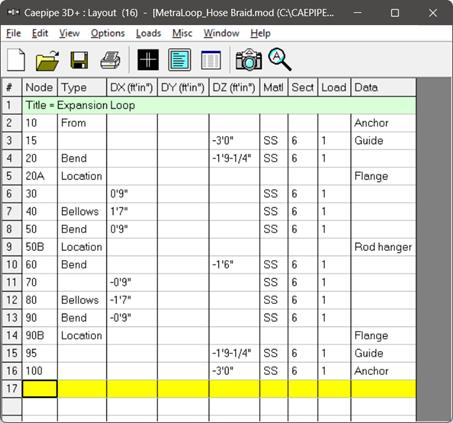Open the Misc menu
Image resolution: width=453 pixels, height=423 pixels.
pyautogui.click(x=182, y=33)
